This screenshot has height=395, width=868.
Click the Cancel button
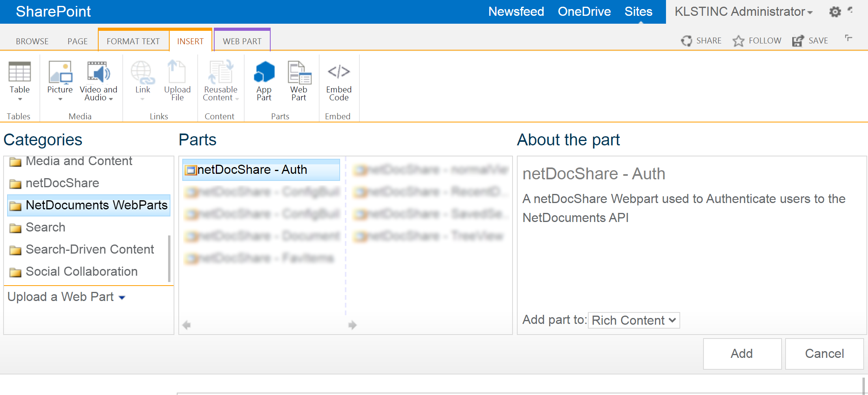[824, 354]
